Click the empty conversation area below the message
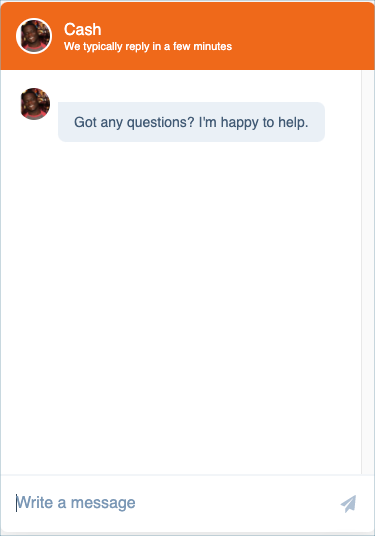375x536 pixels. pos(181,308)
